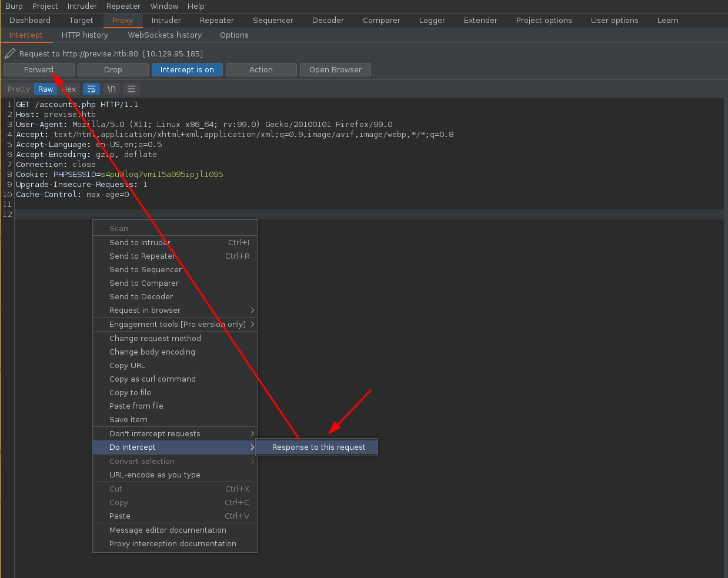Viewport: 728px width, 578px height.
Task: Toggle the Intercept is on button
Action: 187,70
